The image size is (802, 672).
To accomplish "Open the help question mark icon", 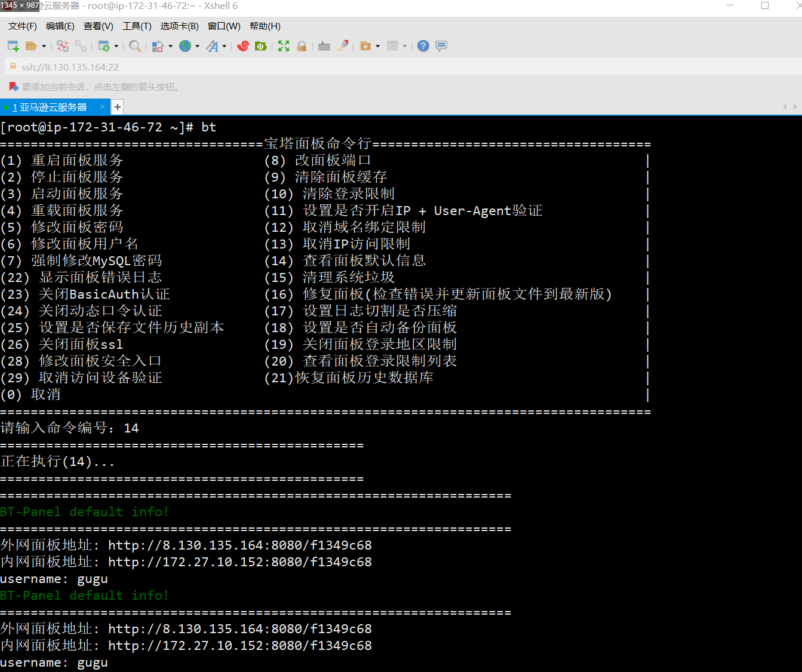I will [x=423, y=46].
